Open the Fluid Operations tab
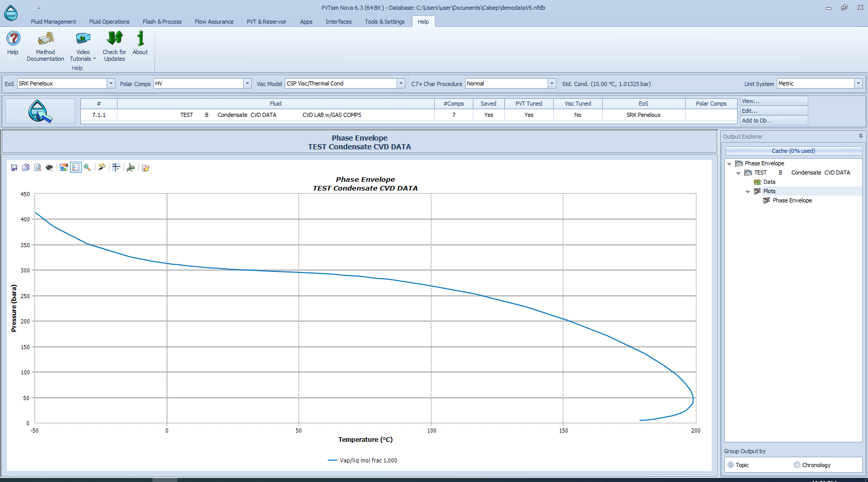 click(x=109, y=22)
